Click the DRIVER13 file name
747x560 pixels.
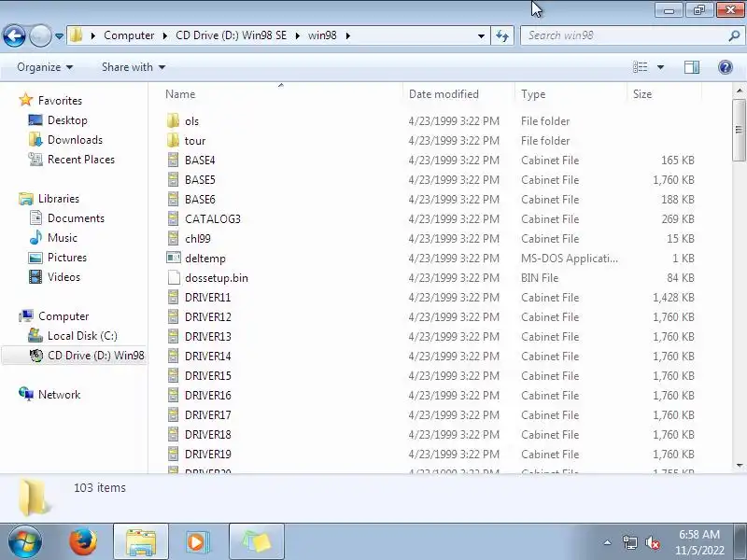pos(207,337)
